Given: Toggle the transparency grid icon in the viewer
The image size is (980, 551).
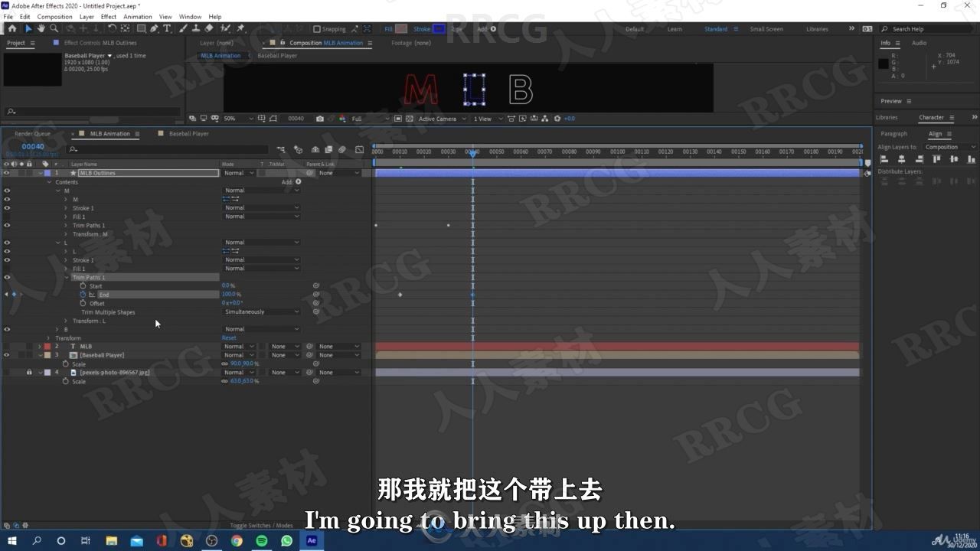Looking at the screenshot, I should coord(410,119).
